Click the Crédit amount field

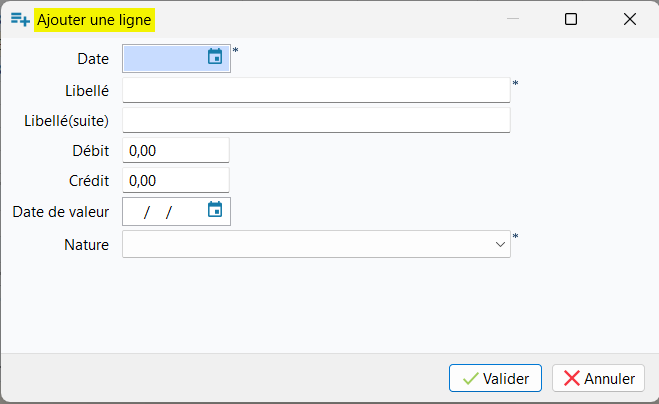(176, 180)
